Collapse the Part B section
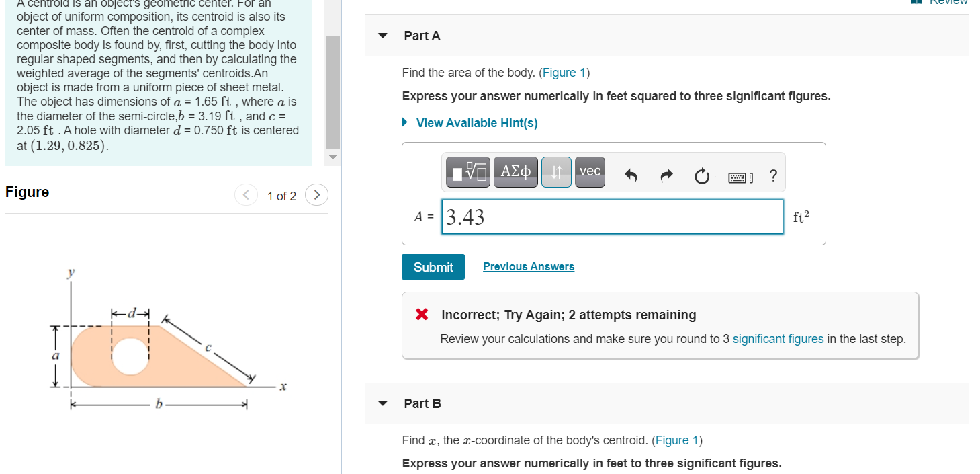This screenshot has width=980, height=474. [383, 403]
